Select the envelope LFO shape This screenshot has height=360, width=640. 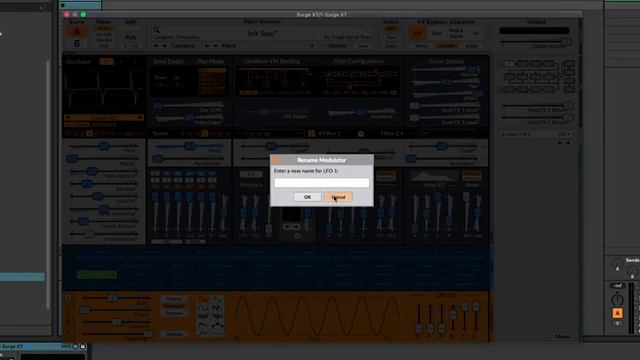pos(203,325)
